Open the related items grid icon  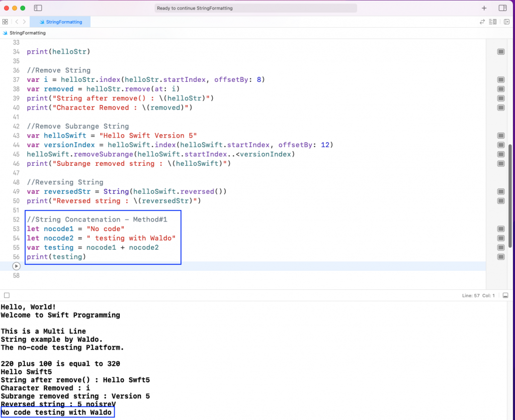point(5,22)
